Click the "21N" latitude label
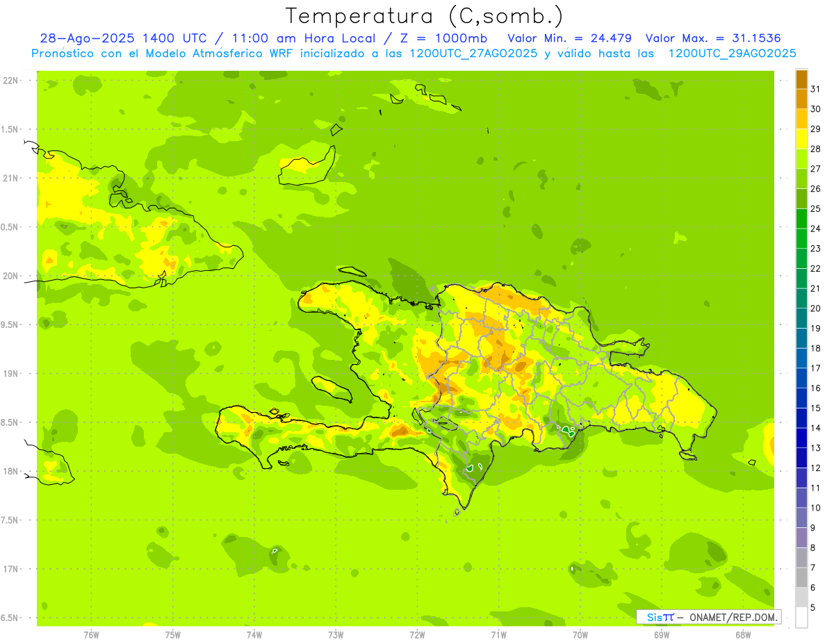 10,178
